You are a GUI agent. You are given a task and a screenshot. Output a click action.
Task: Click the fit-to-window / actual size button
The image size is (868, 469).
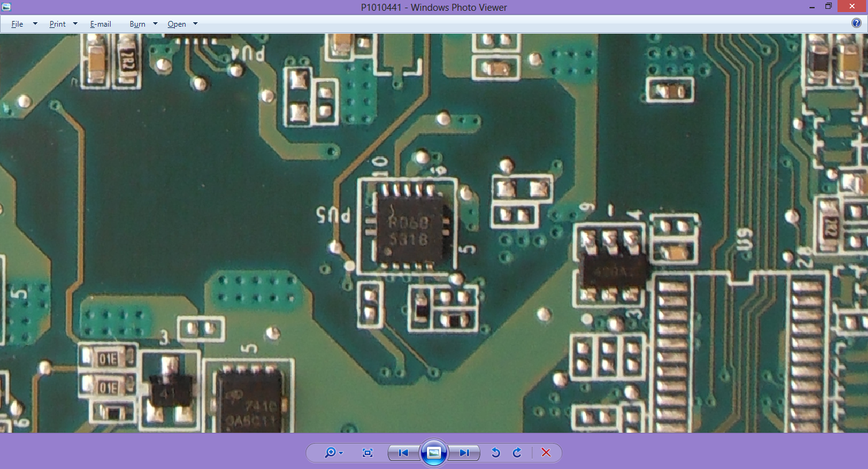coord(367,452)
